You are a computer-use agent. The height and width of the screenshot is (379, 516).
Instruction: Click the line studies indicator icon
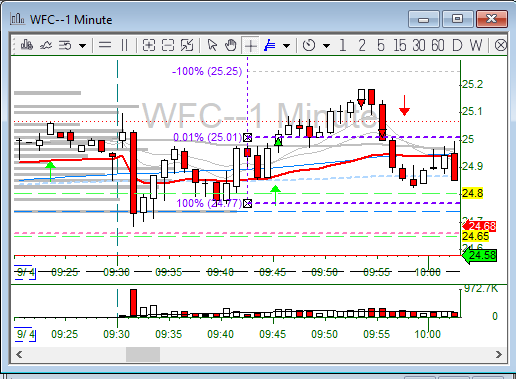point(46,45)
